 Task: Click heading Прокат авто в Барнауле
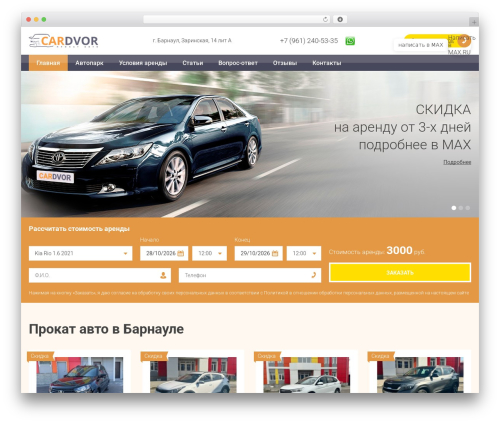pyautogui.click(x=106, y=329)
